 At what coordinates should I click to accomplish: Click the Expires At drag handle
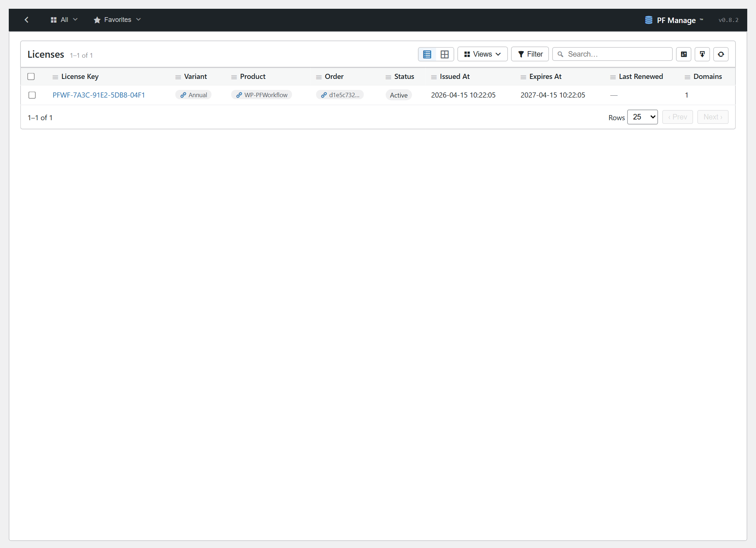pos(523,77)
